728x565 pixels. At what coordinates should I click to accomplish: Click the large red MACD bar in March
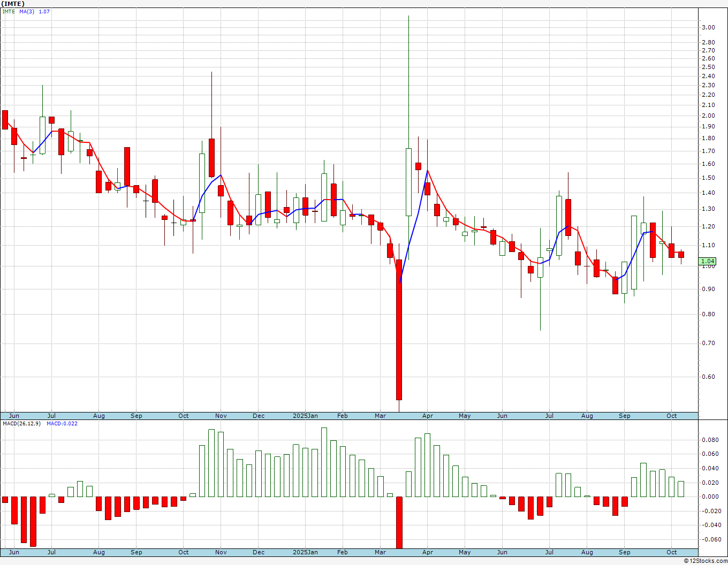(399, 522)
